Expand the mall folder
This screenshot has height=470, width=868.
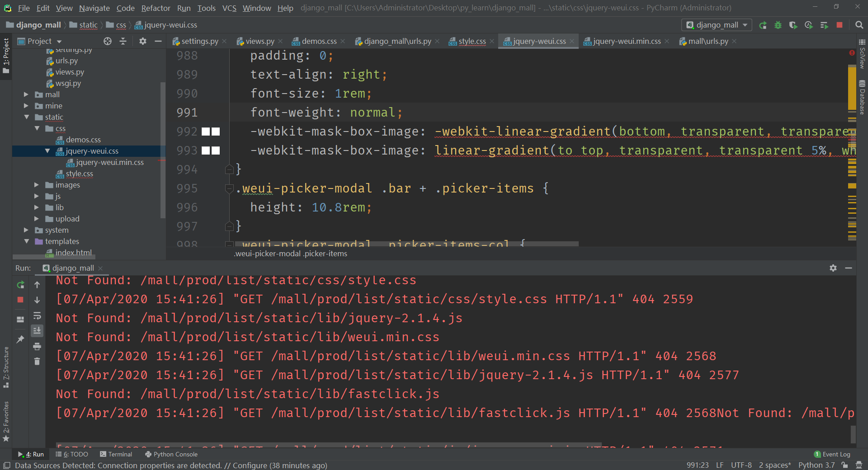[26, 94]
